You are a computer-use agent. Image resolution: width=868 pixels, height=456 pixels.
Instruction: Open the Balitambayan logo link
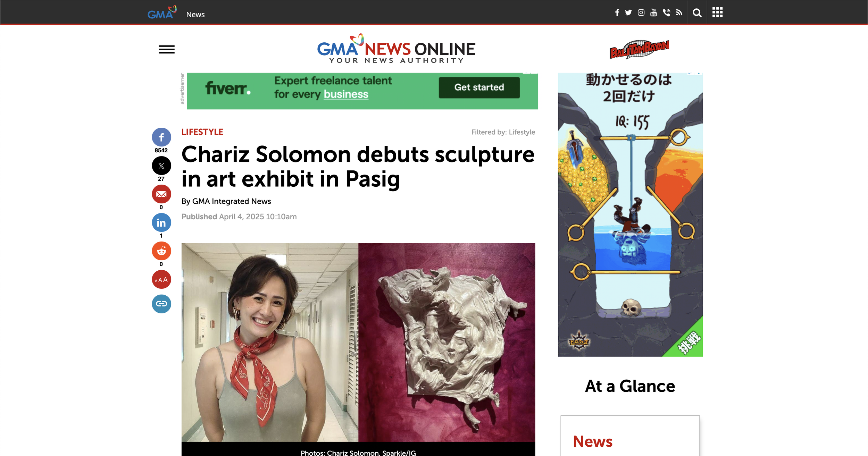pyautogui.click(x=640, y=49)
